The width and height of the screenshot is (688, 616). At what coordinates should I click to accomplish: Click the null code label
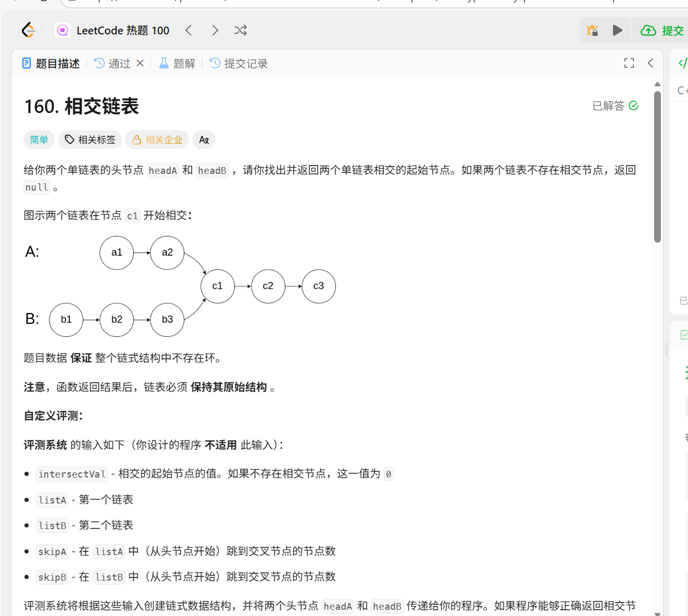click(x=36, y=187)
